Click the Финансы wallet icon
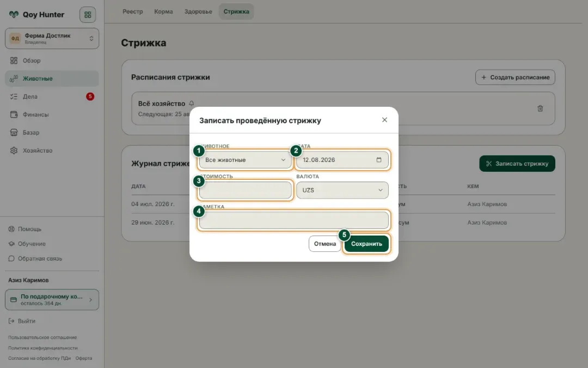This screenshot has height=368, width=588. [x=14, y=114]
